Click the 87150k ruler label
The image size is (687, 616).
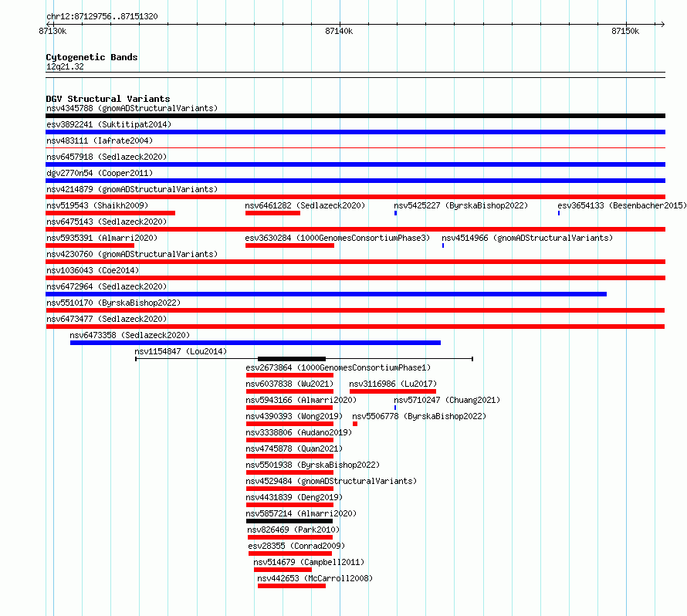[625, 31]
